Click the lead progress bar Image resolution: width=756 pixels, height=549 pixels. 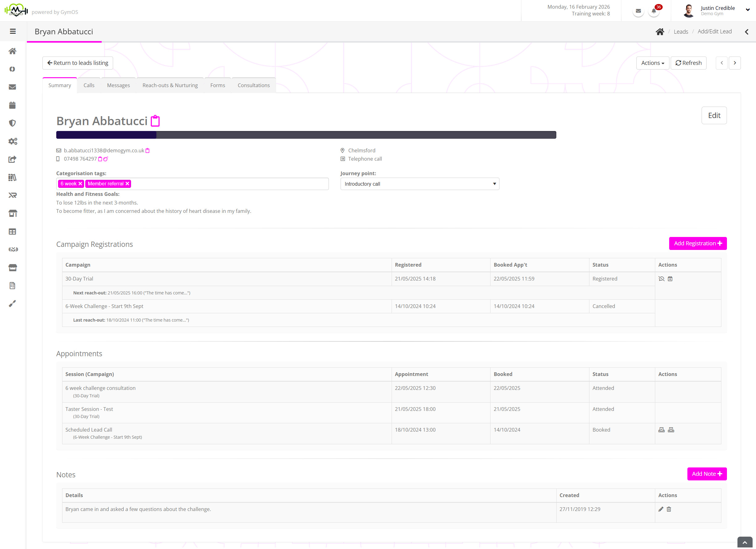(x=306, y=135)
